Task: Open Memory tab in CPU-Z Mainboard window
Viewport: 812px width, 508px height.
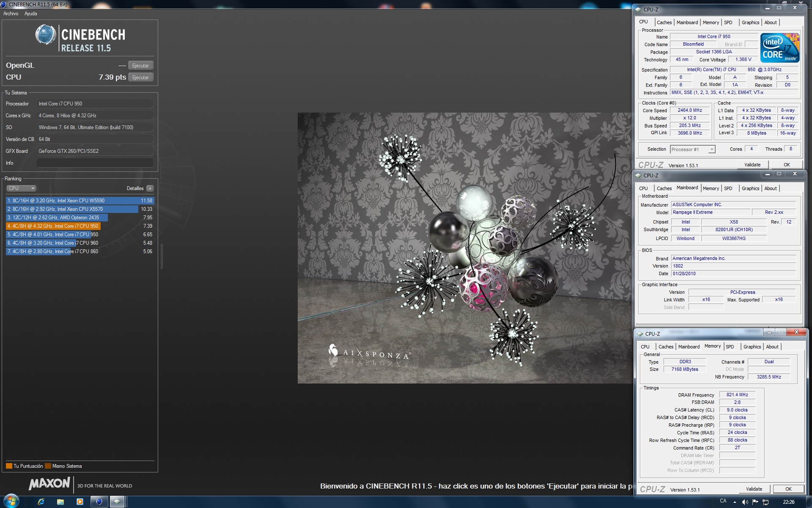Action: coord(711,188)
